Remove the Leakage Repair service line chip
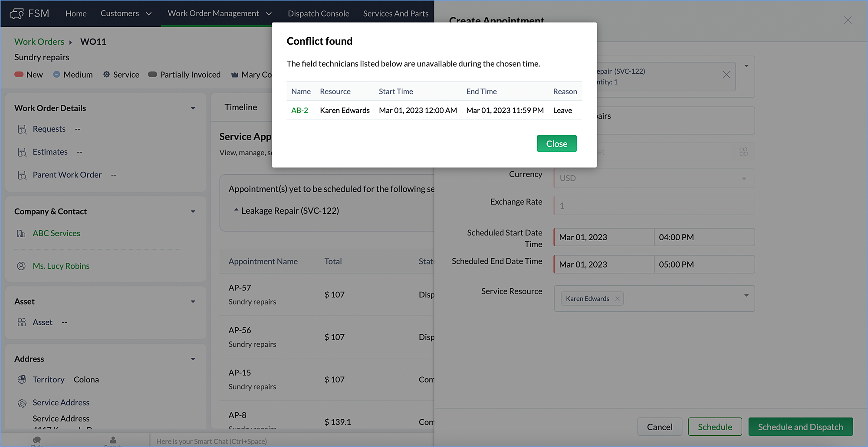 tap(727, 75)
